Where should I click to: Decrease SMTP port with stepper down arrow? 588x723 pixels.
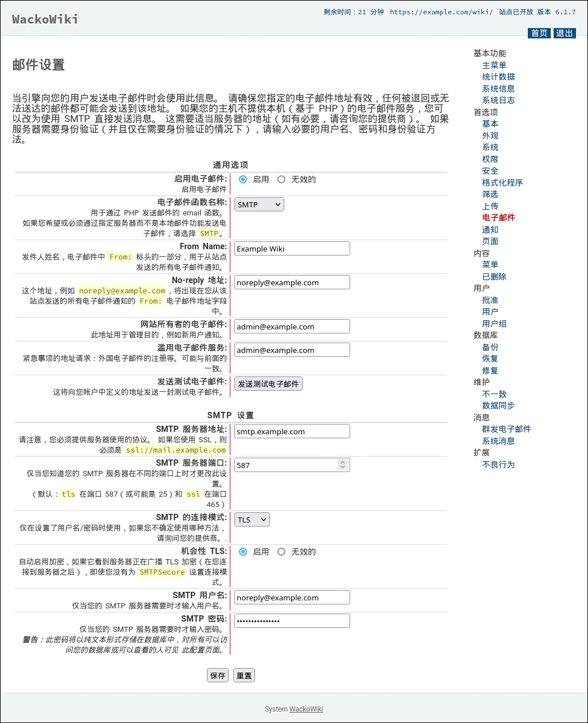click(343, 468)
